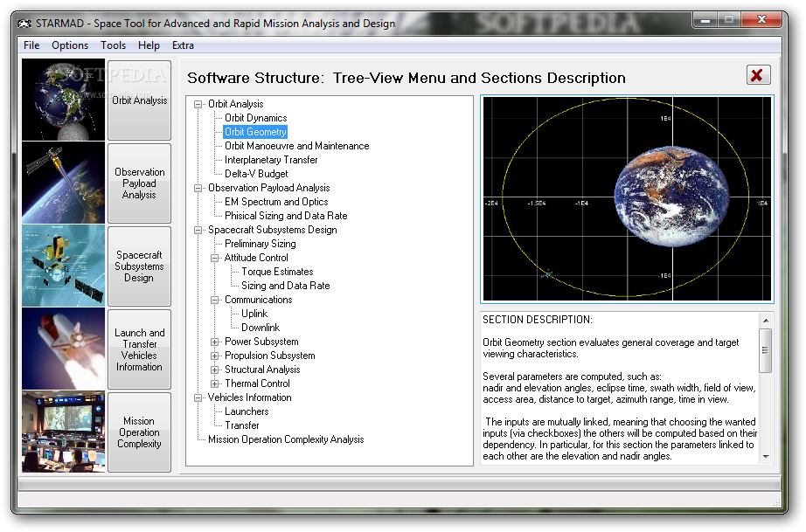
Task: Expand the Structural Analysis node
Action: [x=214, y=370]
